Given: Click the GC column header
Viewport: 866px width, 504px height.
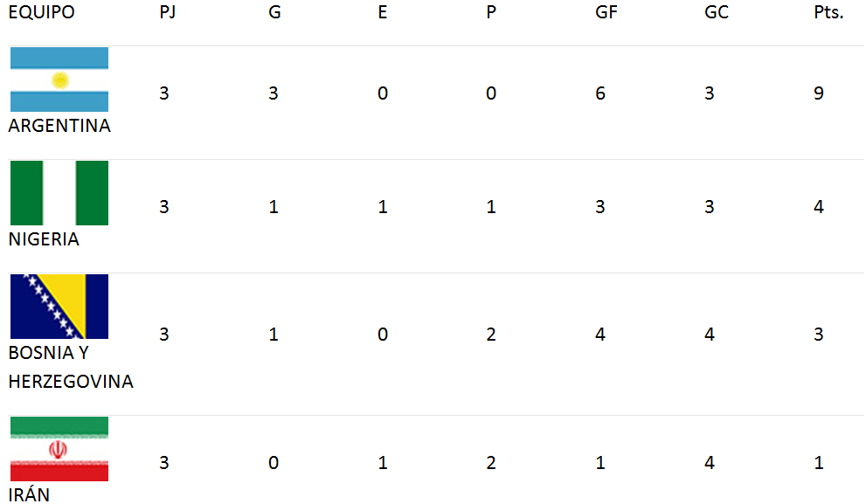Looking at the screenshot, I should click(x=717, y=12).
